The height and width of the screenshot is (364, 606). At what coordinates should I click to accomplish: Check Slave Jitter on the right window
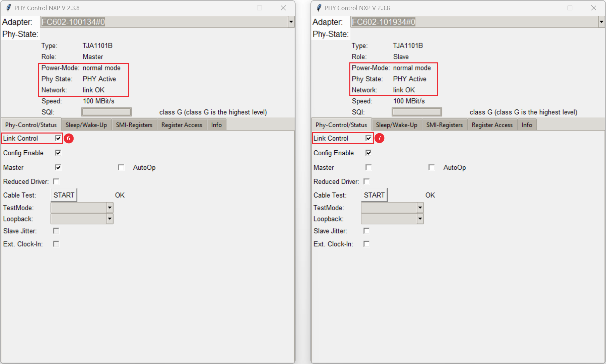coord(366,231)
